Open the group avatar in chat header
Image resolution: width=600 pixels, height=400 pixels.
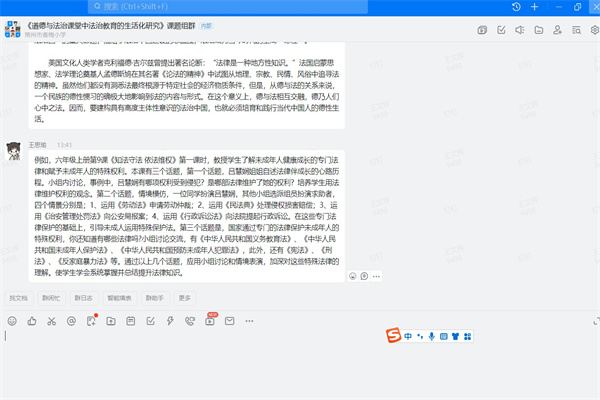tap(12, 29)
